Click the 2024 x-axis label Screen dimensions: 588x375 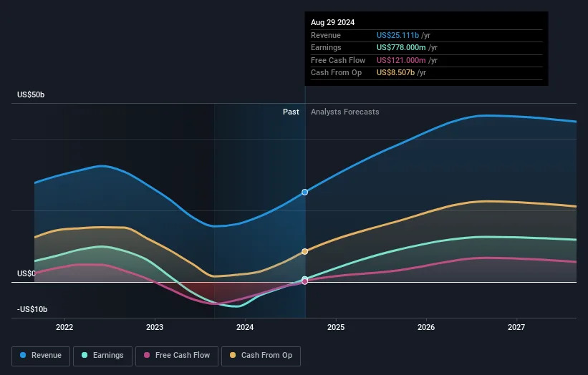(x=245, y=328)
